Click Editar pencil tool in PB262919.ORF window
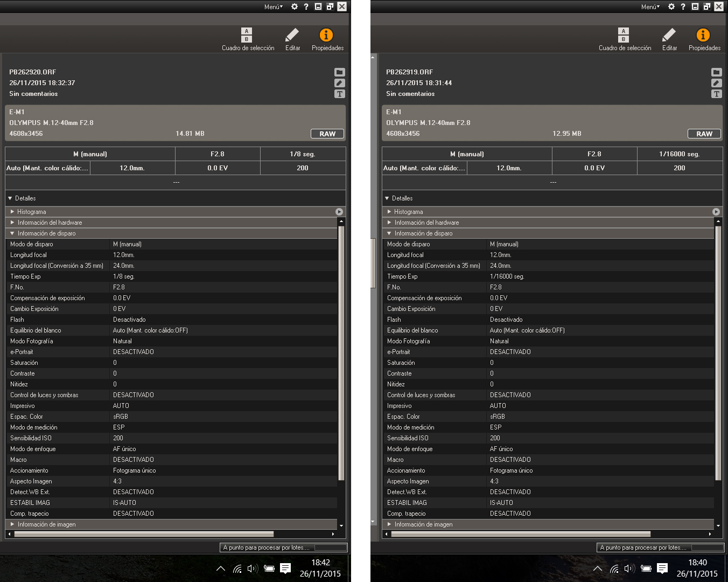 [x=669, y=39]
